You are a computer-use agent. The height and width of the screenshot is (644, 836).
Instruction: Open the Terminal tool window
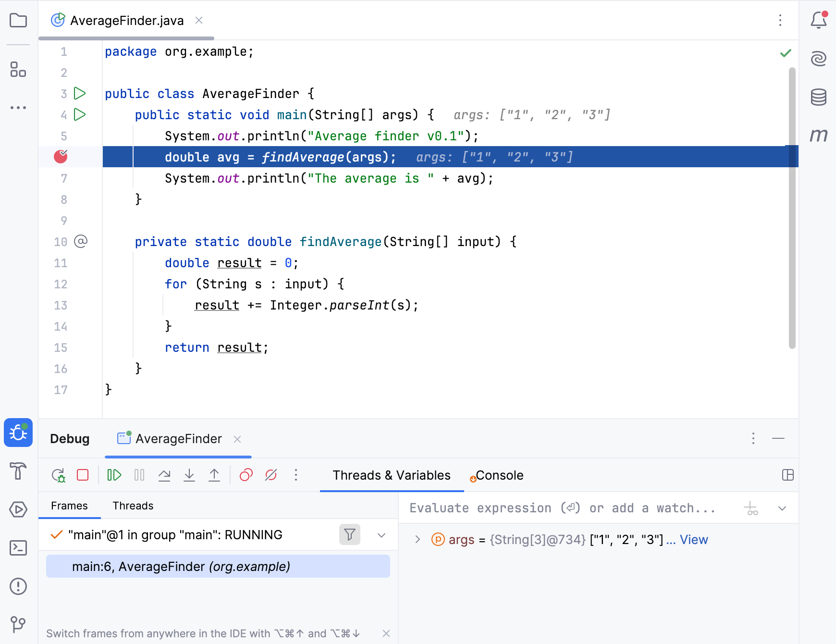[x=18, y=548]
